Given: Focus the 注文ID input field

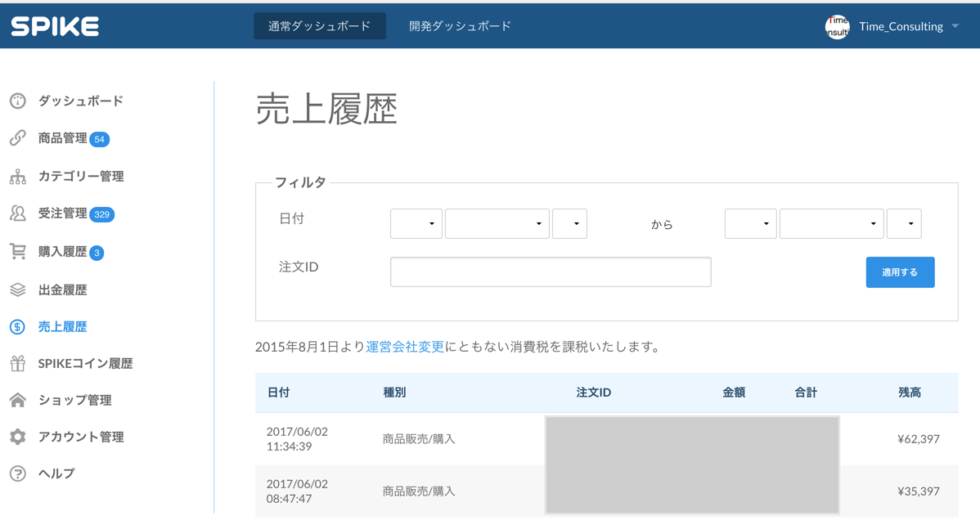Looking at the screenshot, I should [x=551, y=271].
